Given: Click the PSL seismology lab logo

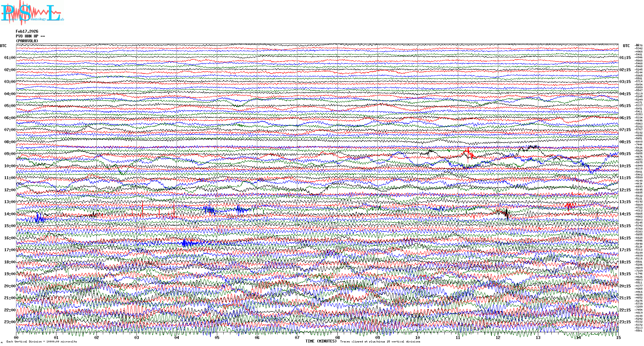Looking at the screenshot, I should (32, 13).
